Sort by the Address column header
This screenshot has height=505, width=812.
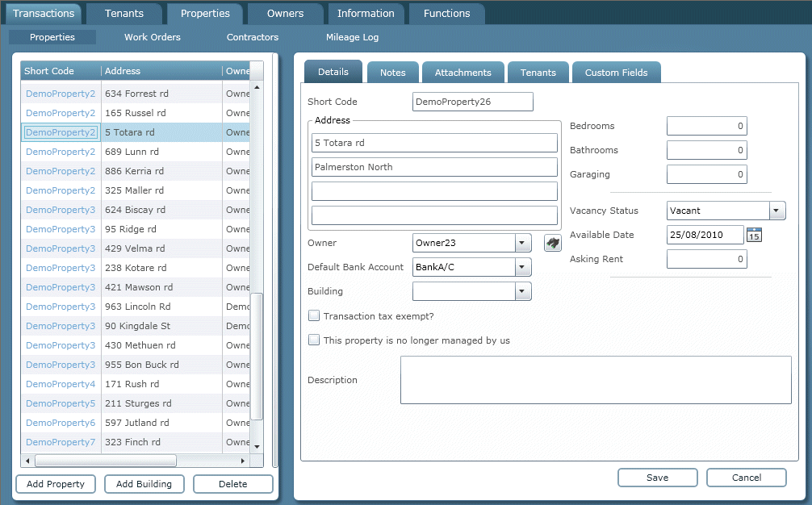tap(161, 71)
